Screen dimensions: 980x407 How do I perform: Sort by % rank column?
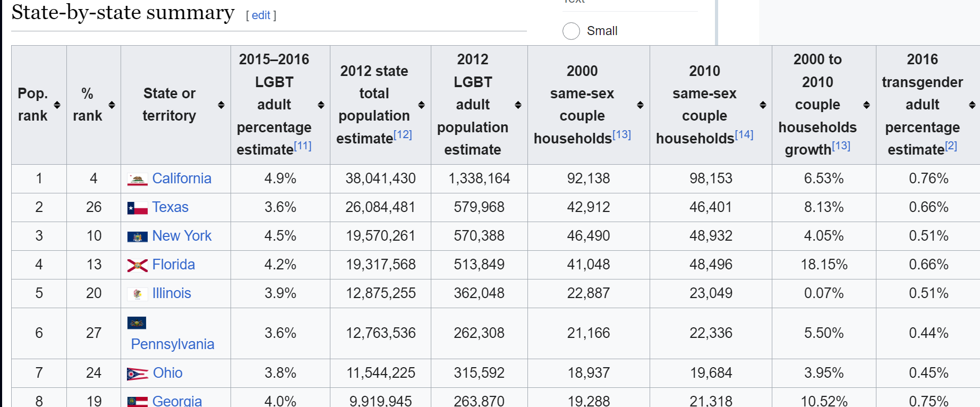[112, 105]
